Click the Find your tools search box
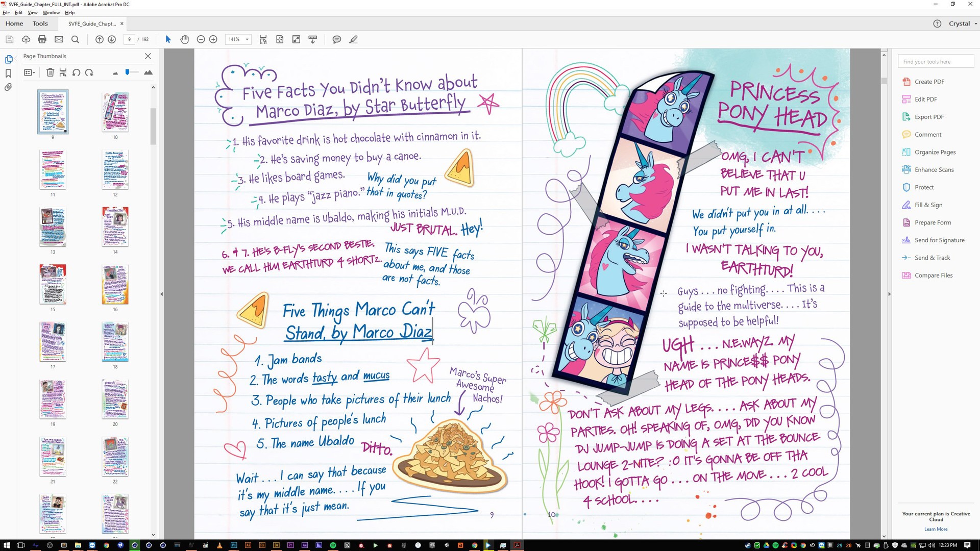 pos(936,62)
